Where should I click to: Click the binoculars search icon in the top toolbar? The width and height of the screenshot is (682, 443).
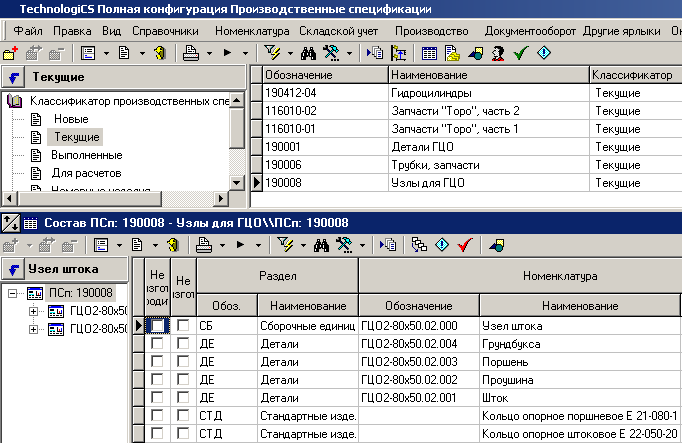[x=308, y=53]
